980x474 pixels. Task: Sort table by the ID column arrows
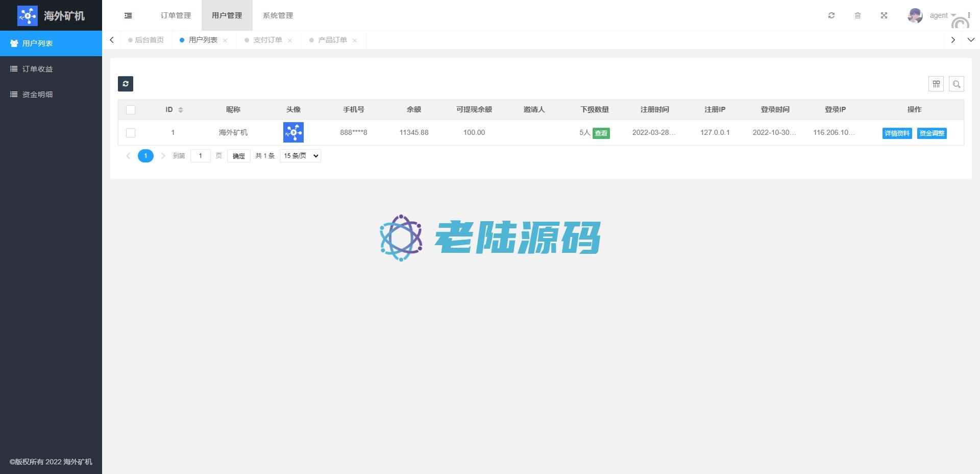point(181,110)
